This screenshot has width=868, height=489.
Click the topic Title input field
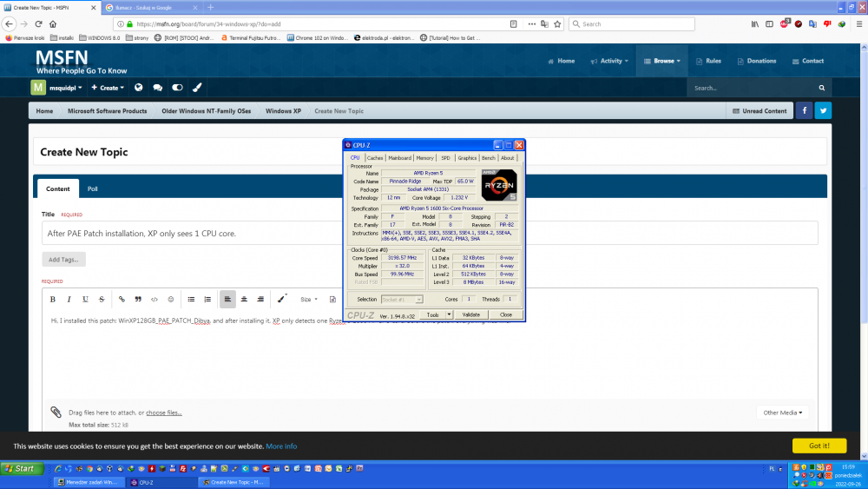pyautogui.click(x=429, y=234)
